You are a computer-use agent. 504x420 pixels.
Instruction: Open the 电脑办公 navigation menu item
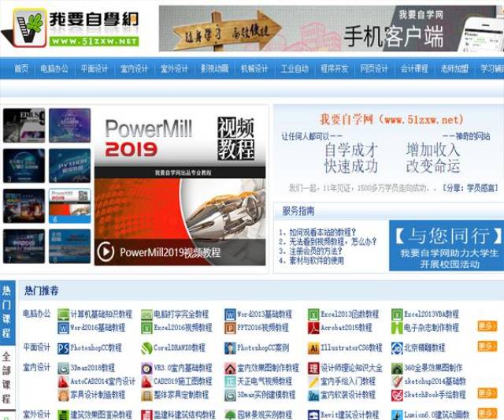click(54, 69)
